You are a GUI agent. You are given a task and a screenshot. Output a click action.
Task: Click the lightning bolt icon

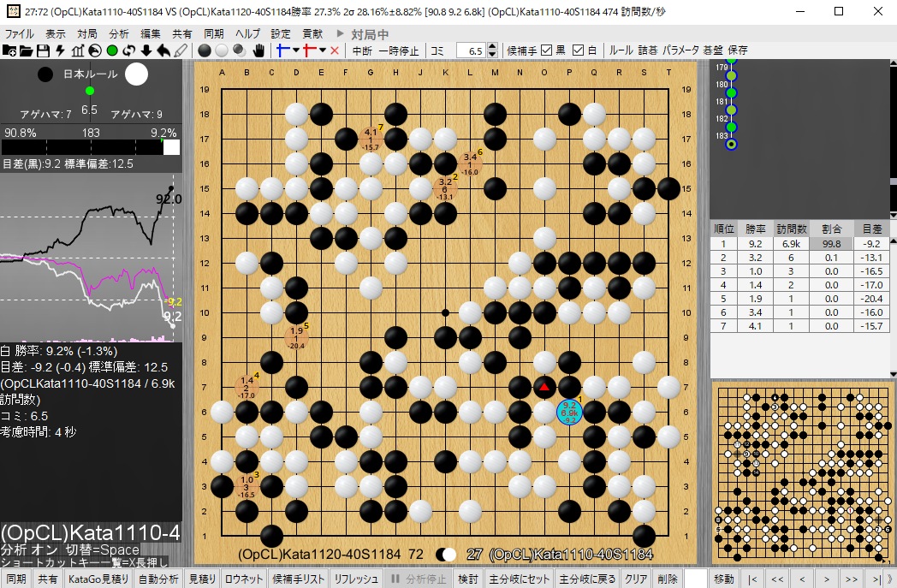pyautogui.click(x=60, y=50)
